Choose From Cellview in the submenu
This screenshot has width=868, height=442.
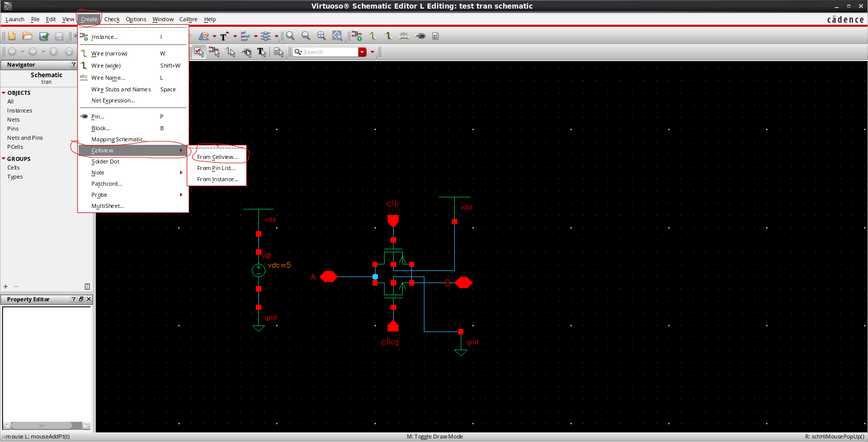[217, 157]
